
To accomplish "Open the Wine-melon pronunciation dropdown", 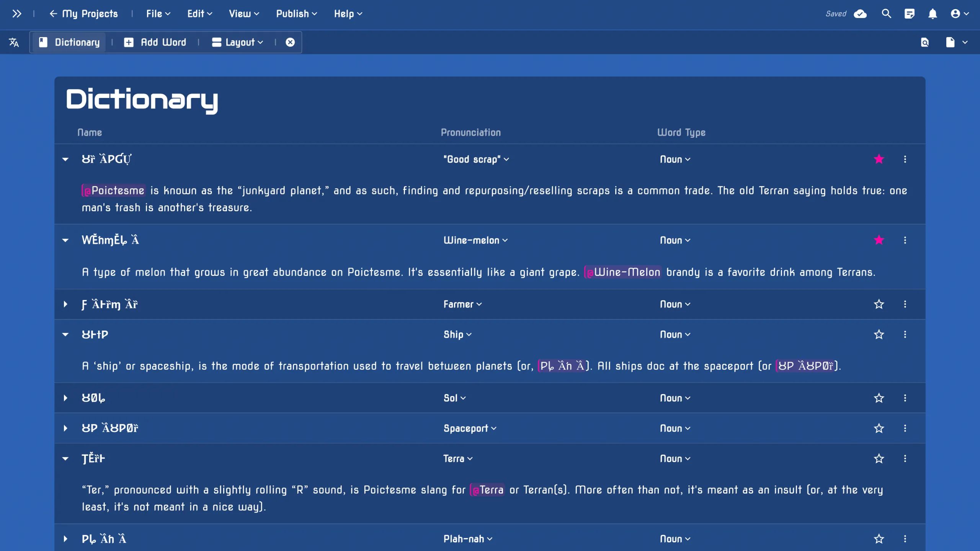I will 475,240.
